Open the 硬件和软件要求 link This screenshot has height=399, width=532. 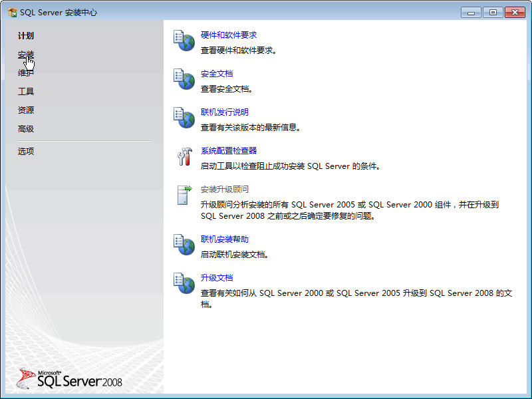[x=229, y=35]
